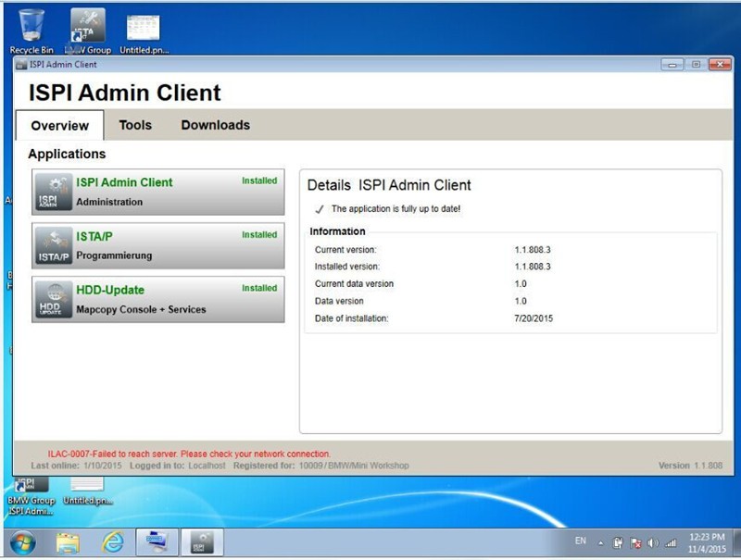Click the ISPI Admin taskbar icon
The height and width of the screenshot is (560, 741).
(x=201, y=542)
